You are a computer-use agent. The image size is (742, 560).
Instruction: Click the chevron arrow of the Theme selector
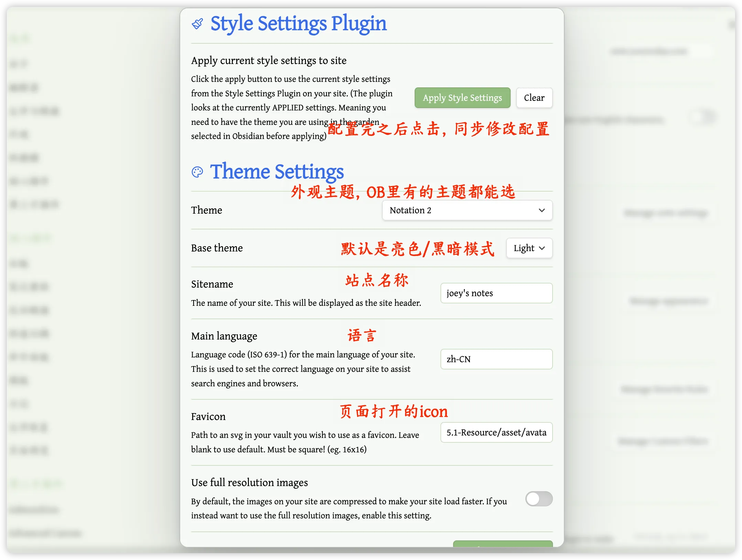coord(542,210)
